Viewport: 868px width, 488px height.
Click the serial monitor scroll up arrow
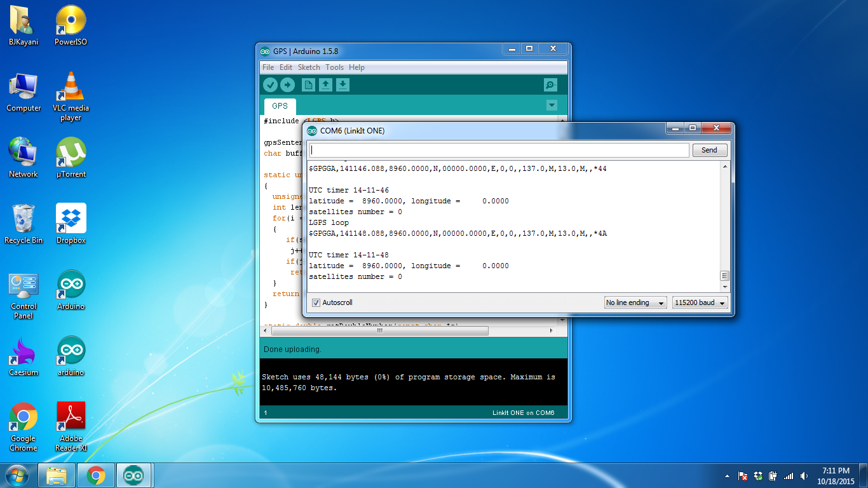pyautogui.click(x=724, y=166)
